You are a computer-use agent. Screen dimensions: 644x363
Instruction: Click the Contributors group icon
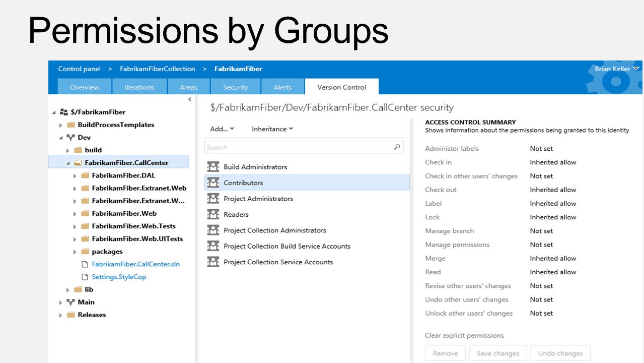(x=213, y=183)
